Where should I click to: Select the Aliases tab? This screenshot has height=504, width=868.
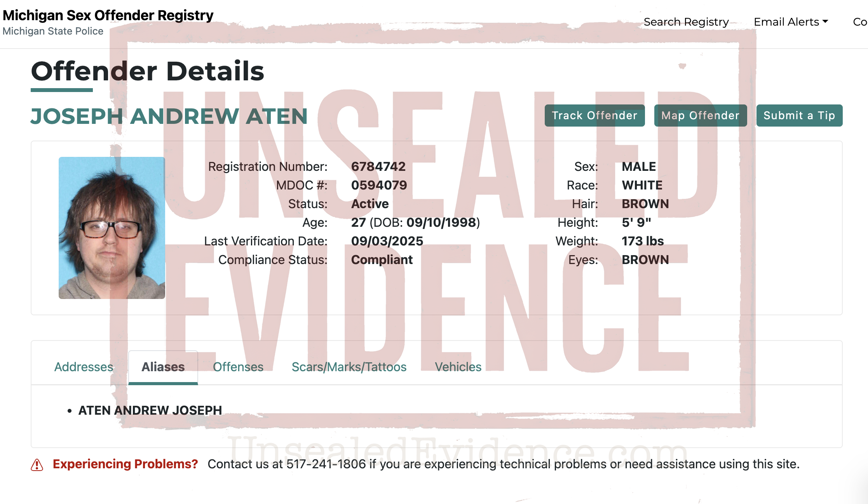point(163,367)
